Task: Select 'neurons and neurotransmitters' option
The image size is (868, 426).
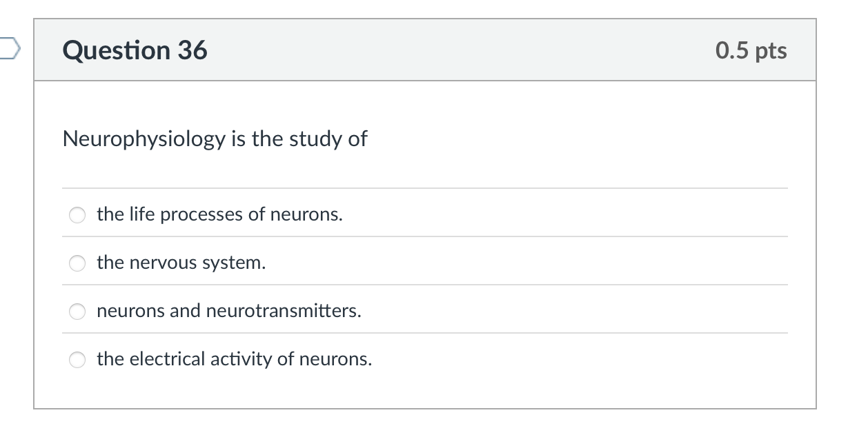Action: coord(77,311)
